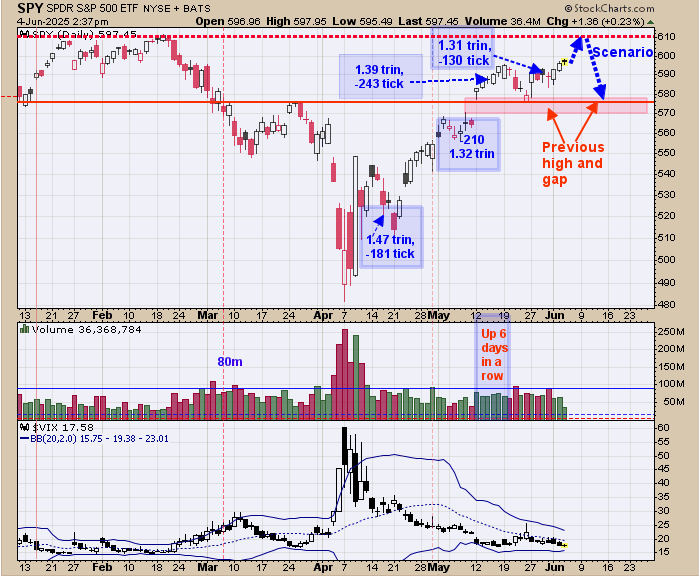Click the 'Volume 36,368,784' legend text
Image resolution: width=699 pixels, height=577 pixels.
(x=86, y=329)
